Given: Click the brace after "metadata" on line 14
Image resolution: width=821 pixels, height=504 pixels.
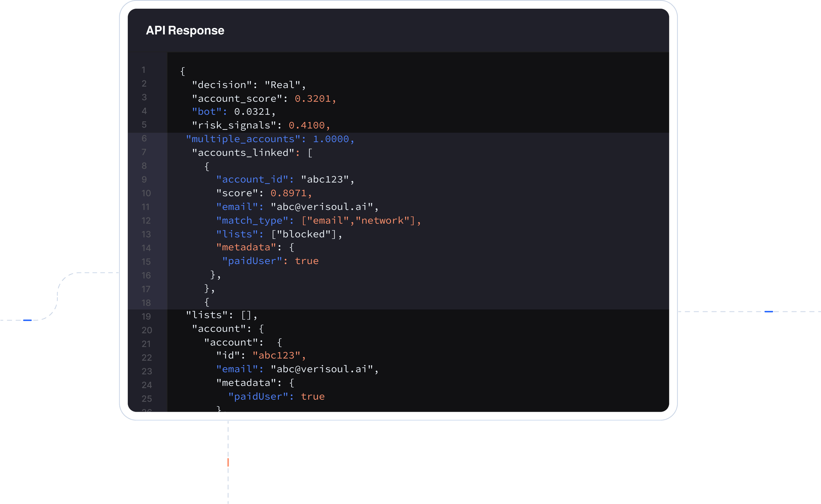Looking at the screenshot, I should pyautogui.click(x=291, y=247).
